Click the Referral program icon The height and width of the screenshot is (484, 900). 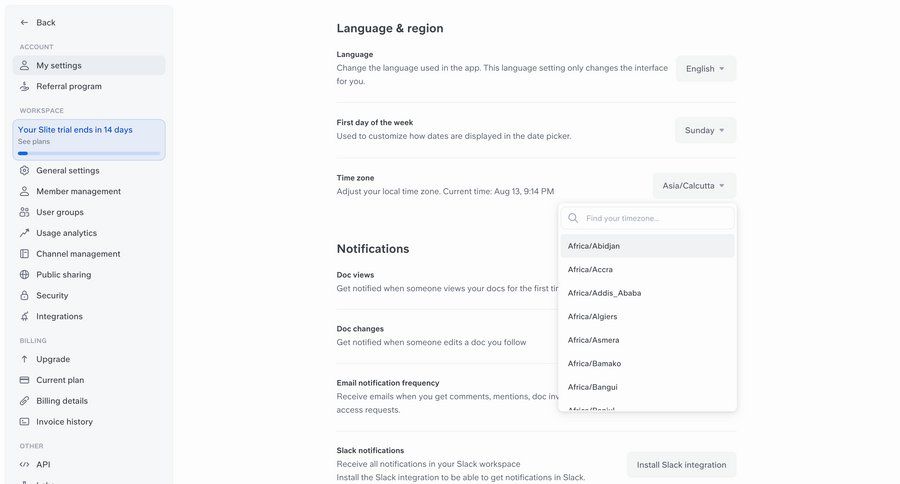tap(25, 86)
